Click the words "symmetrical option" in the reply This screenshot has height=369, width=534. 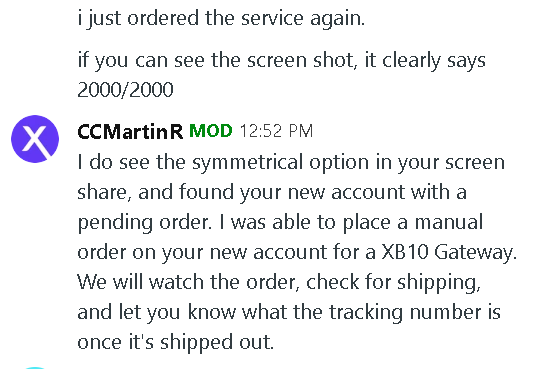(x=281, y=162)
